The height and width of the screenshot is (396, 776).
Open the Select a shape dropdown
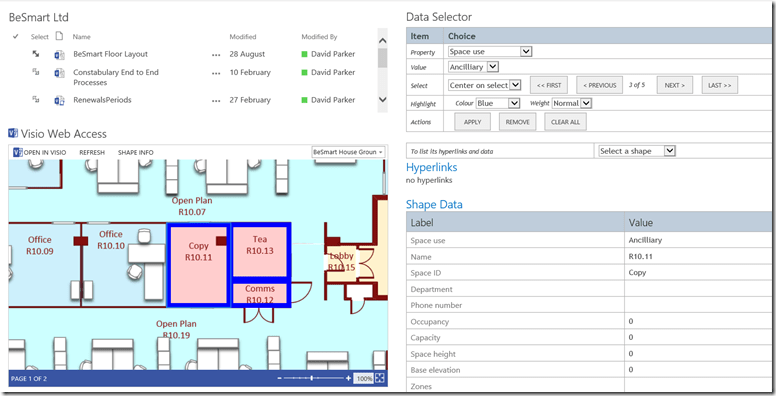coord(636,151)
